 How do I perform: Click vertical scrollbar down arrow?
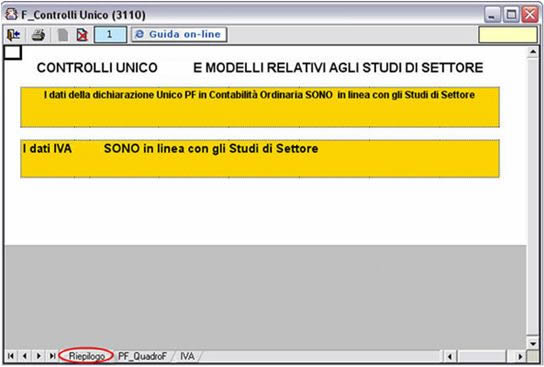(533, 343)
